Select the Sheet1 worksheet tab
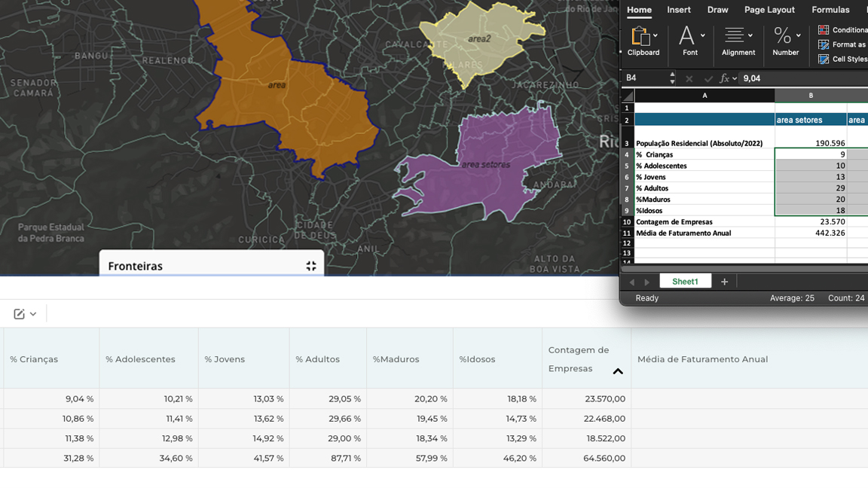This screenshot has width=868, height=488. point(685,282)
